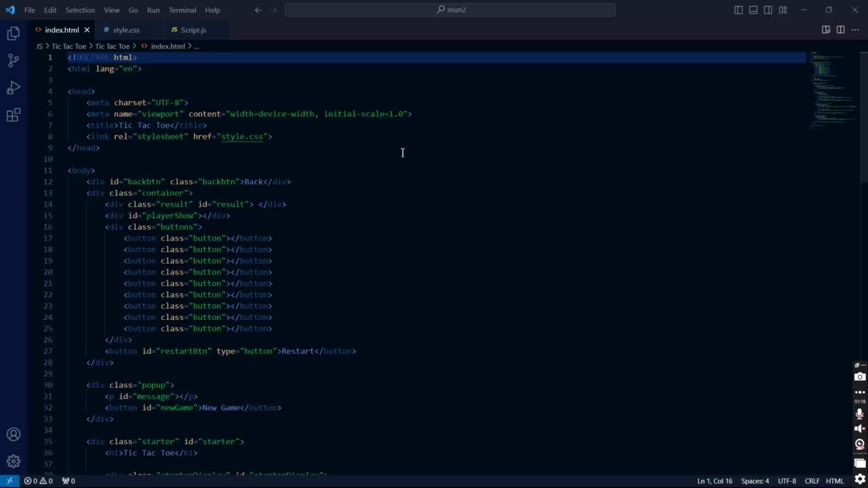Open the Run and Debug view
Image resolution: width=868 pixels, height=488 pixels.
click(13, 88)
